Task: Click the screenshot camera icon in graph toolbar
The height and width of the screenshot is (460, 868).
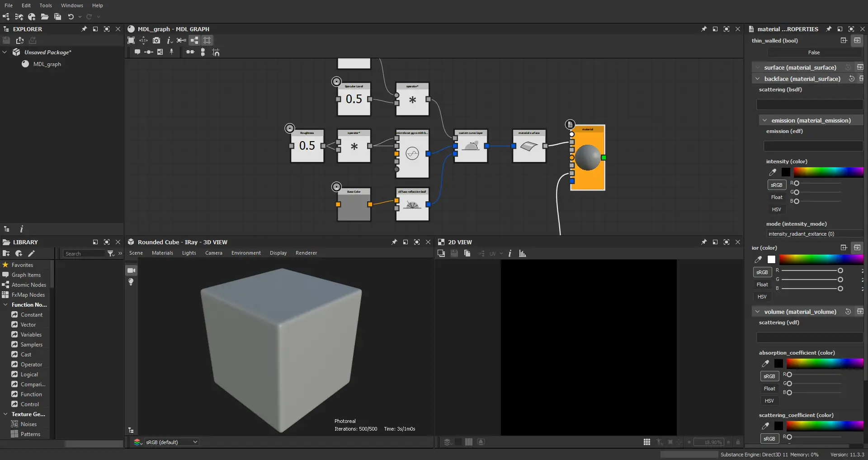Action: [x=156, y=41]
